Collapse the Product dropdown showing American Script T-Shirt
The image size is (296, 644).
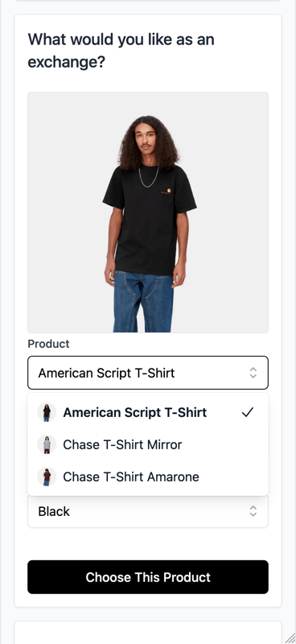(148, 373)
